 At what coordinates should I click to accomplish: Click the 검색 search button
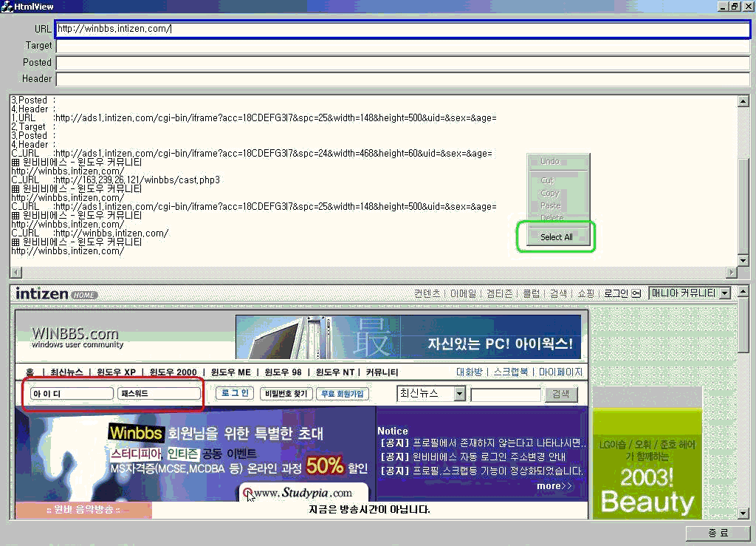561,394
